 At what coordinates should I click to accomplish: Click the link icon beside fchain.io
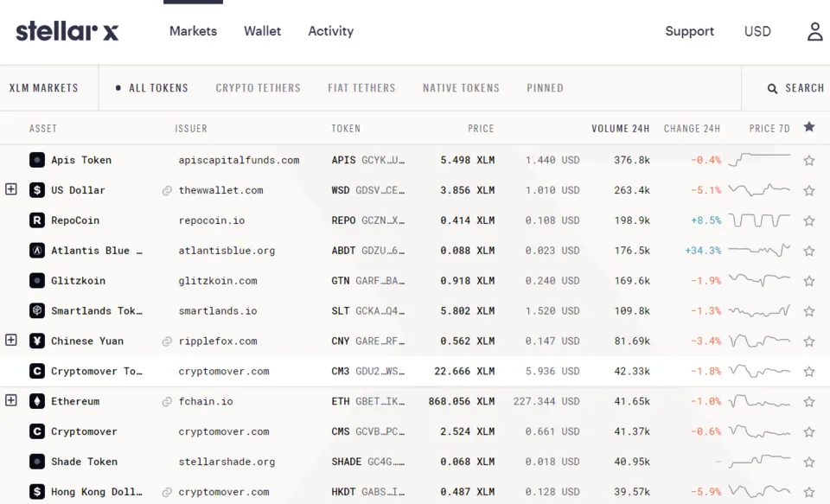tap(167, 402)
